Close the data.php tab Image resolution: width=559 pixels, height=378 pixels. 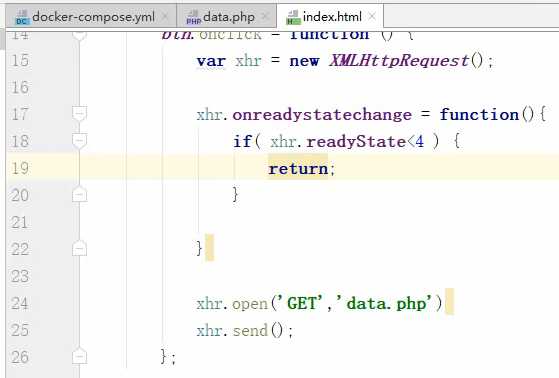pos(265,16)
